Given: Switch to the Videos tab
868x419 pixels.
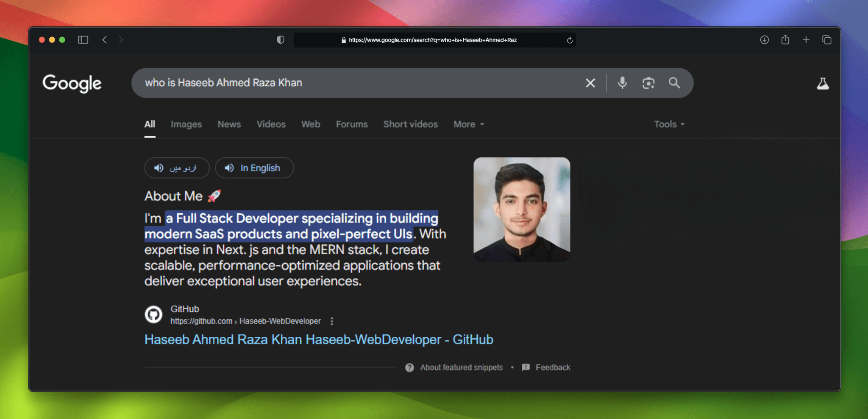Looking at the screenshot, I should pyautogui.click(x=271, y=124).
